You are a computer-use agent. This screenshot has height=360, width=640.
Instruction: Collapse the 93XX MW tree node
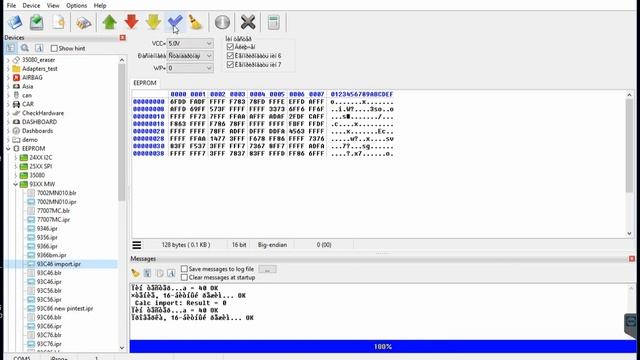click(x=16, y=184)
